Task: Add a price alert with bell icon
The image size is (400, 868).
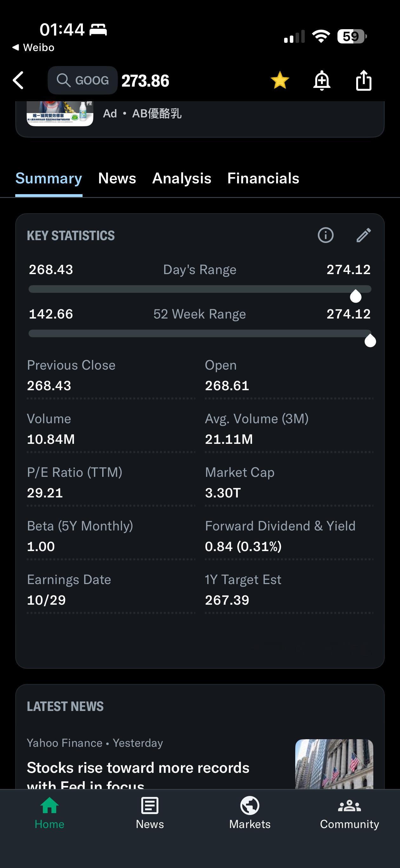Action: point(322,81)
